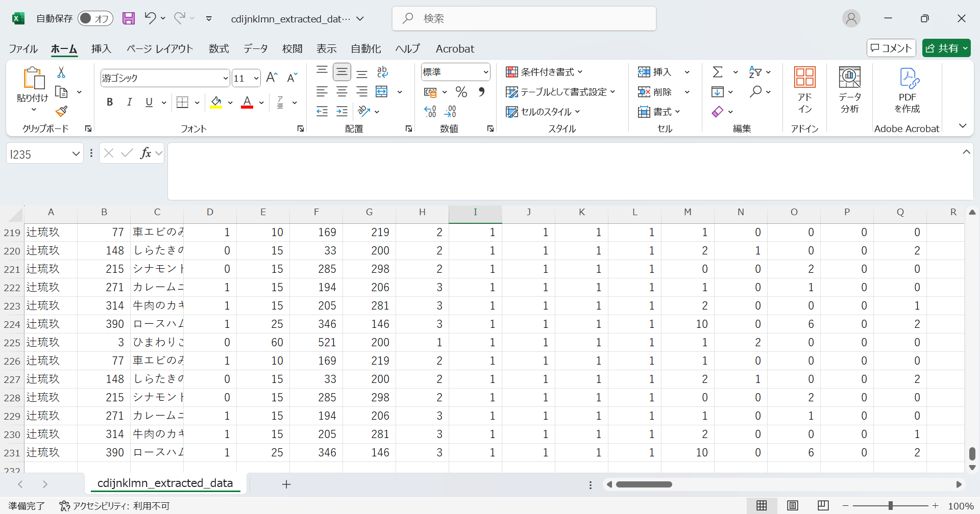The height and width of the screenshot is (514, 980).
Task: Click the increase indent icon
Action: click(342, 111)
